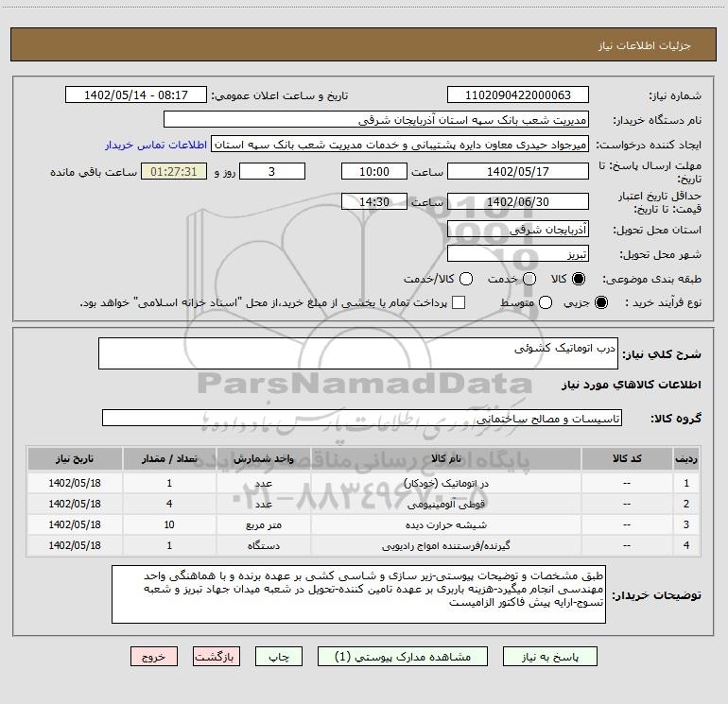Image resolution: width=728 pixels, height=704 pixels.
Task: Click the buyer organization name field
Action: coord(376,120)
